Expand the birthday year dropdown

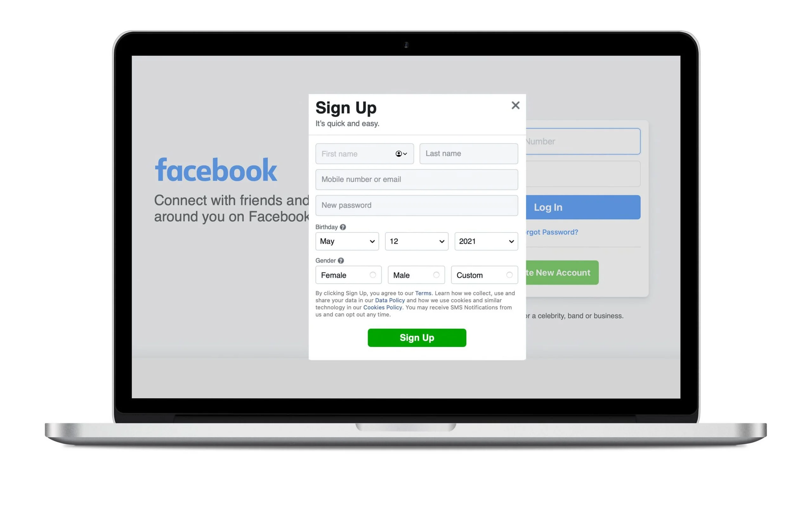(486, 241)
